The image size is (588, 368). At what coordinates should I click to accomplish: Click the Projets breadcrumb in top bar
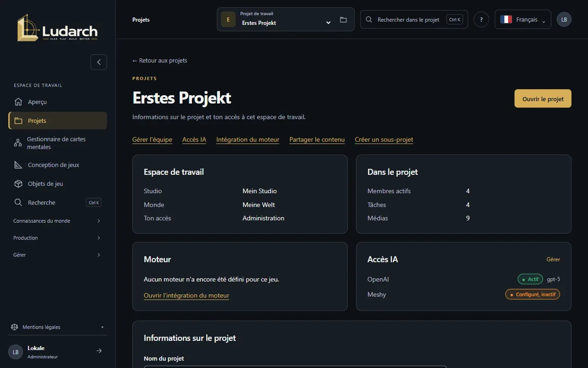click(x=141, y=20)
